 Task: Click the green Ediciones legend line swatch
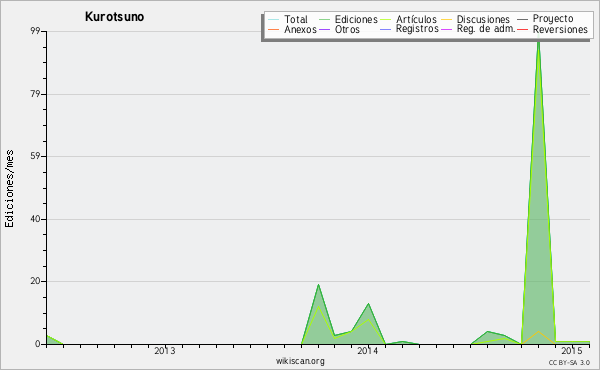(324, 20)
